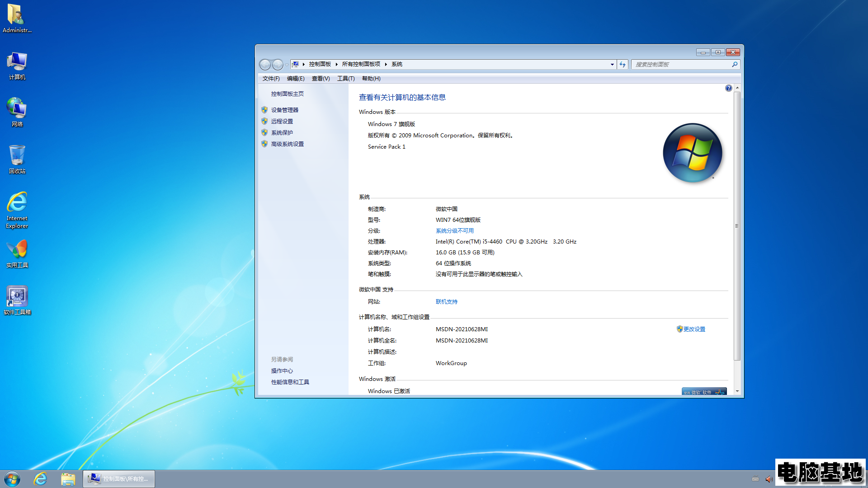Open the recent pages dropdown arrow

pos(287,65)
